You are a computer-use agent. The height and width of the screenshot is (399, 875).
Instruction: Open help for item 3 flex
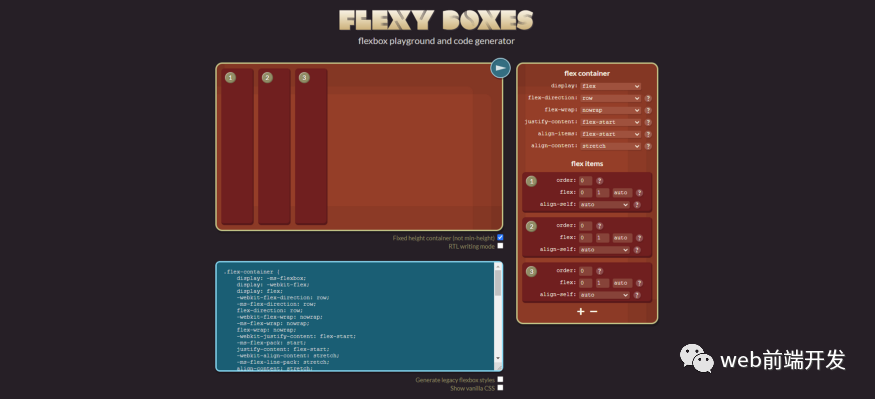point(639,283)
